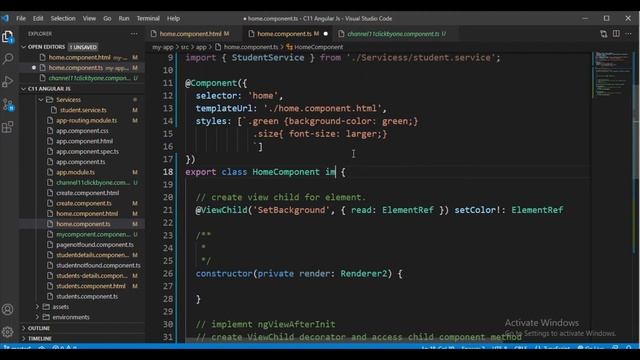Open the Accounts menu icon
This screenshot has width=640, height=360.
(x=7, y=309)
